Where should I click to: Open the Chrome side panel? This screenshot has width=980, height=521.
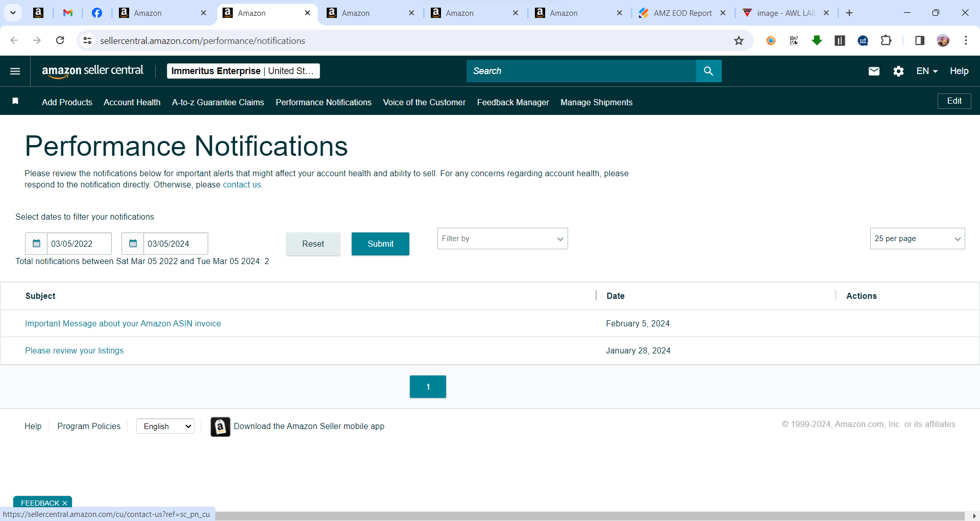point(919,40)
